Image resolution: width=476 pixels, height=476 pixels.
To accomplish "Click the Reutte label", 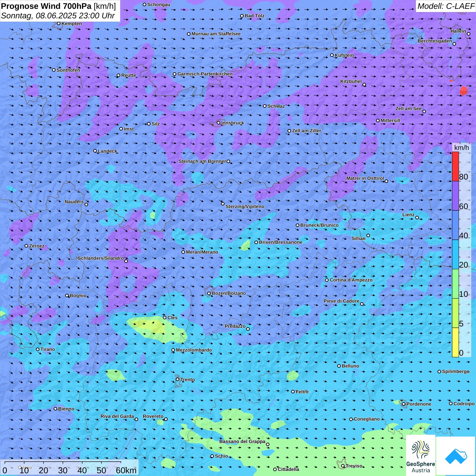I will click(x=129, y=75).
